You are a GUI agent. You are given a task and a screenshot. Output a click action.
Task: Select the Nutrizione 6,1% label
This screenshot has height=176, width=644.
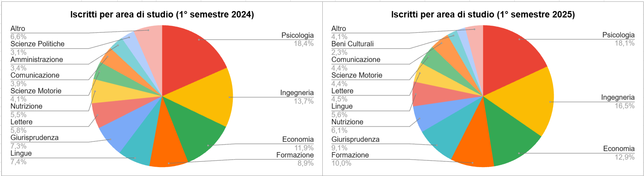tap(347, 126)
